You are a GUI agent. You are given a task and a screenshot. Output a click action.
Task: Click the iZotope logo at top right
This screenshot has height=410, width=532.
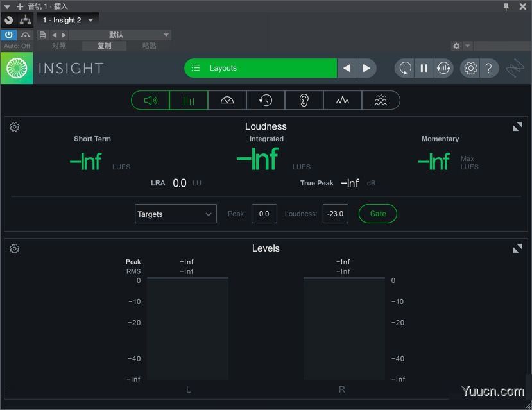tap(515, 68)
